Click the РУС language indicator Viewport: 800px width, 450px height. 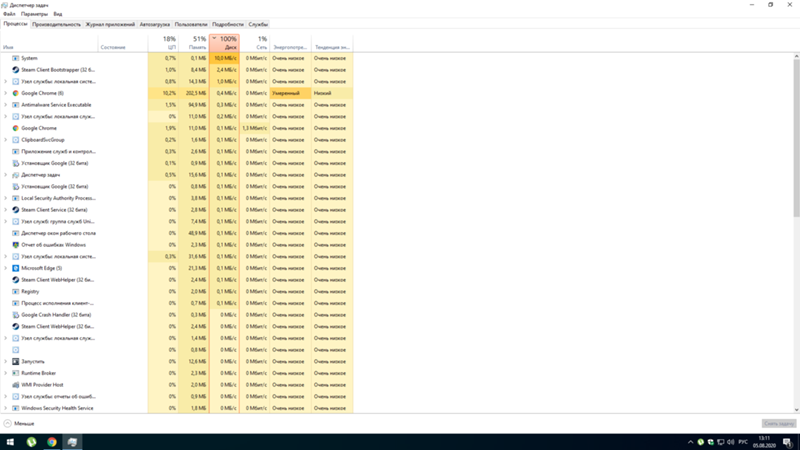(743, 442)
